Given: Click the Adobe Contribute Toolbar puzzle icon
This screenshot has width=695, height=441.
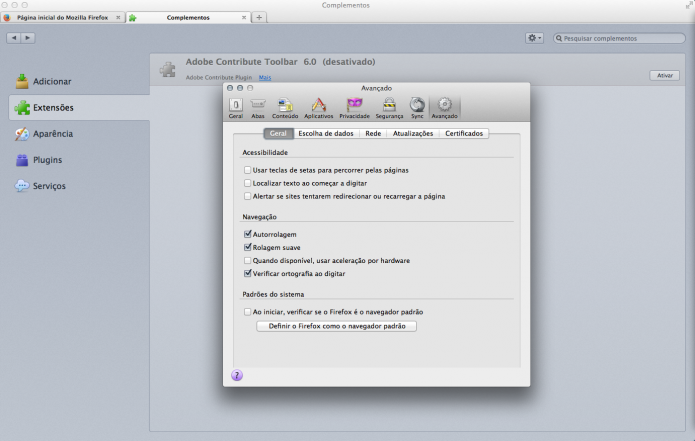Looking at the screenshot, I should (x=168, y=70).
